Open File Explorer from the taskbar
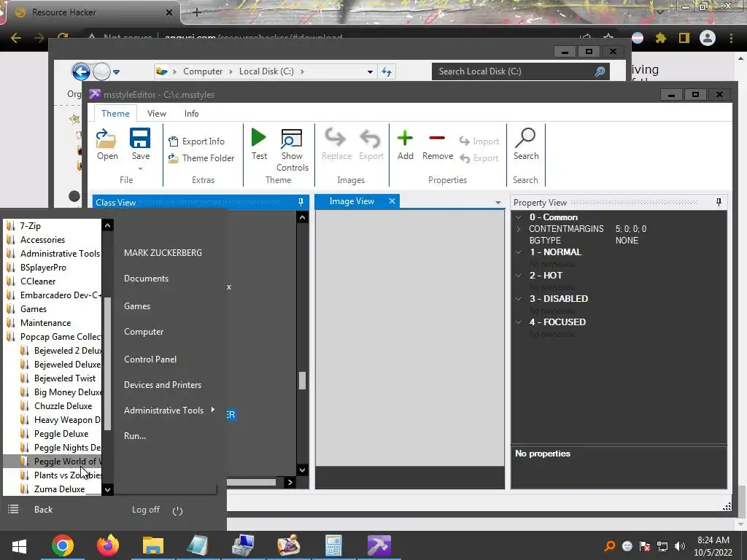The image size is (747, 560). tap(153, 545)
